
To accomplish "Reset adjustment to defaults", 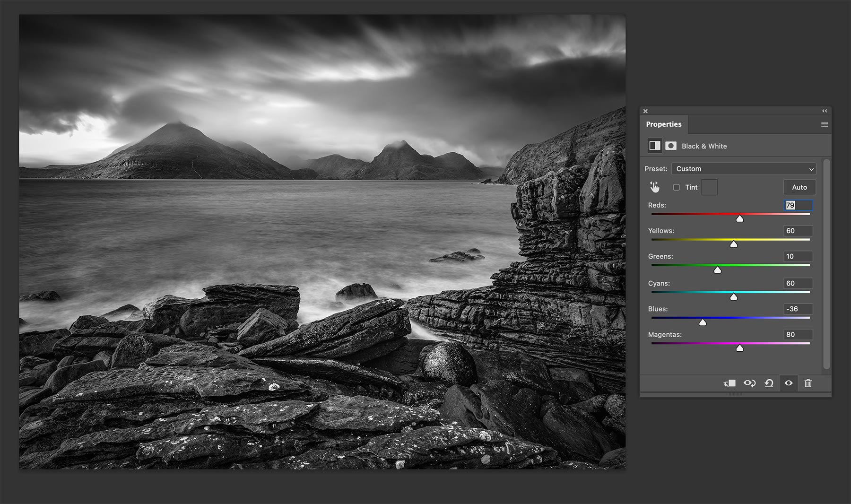I will click(769, 383).
